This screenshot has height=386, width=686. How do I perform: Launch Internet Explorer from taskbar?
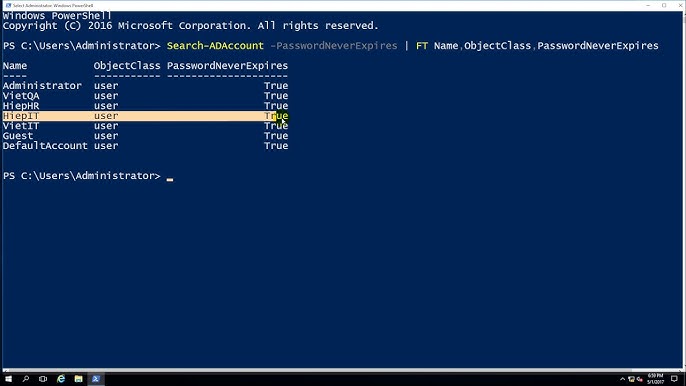coord(61,379)
